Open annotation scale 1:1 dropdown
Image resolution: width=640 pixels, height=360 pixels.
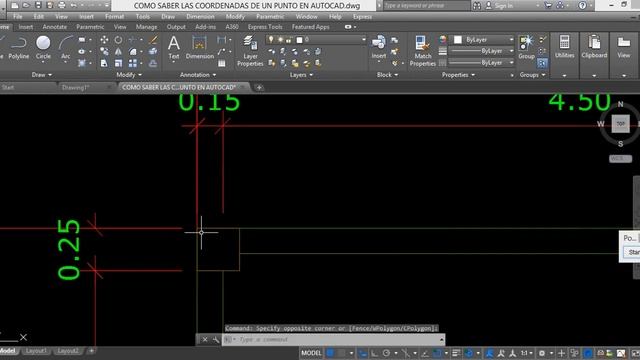click(527, 353)
